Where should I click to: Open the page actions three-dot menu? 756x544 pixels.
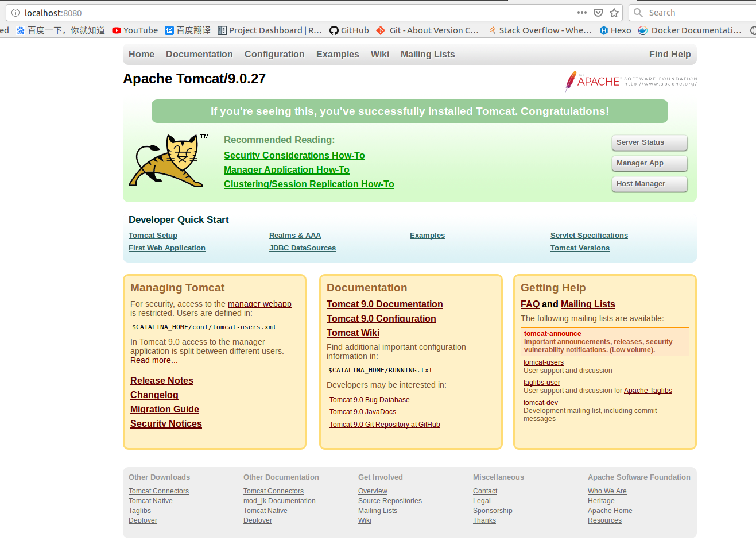click(x=582, y=13)
